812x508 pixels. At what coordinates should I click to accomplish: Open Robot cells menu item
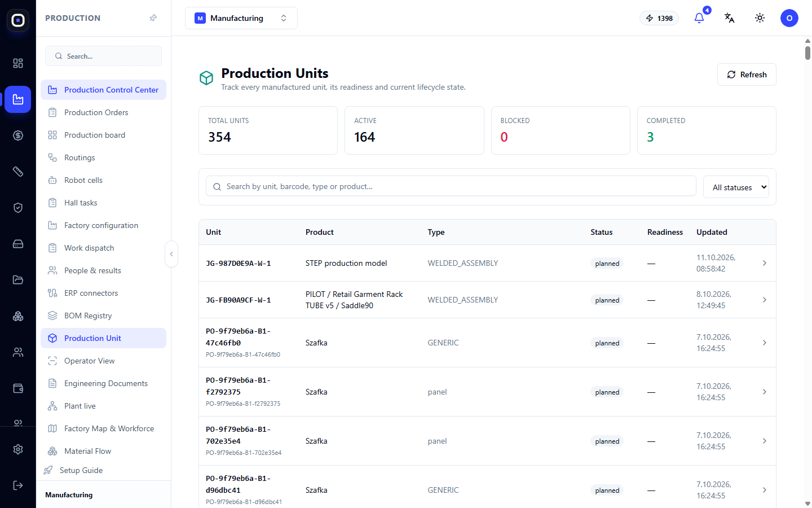[x=104, y=180]
